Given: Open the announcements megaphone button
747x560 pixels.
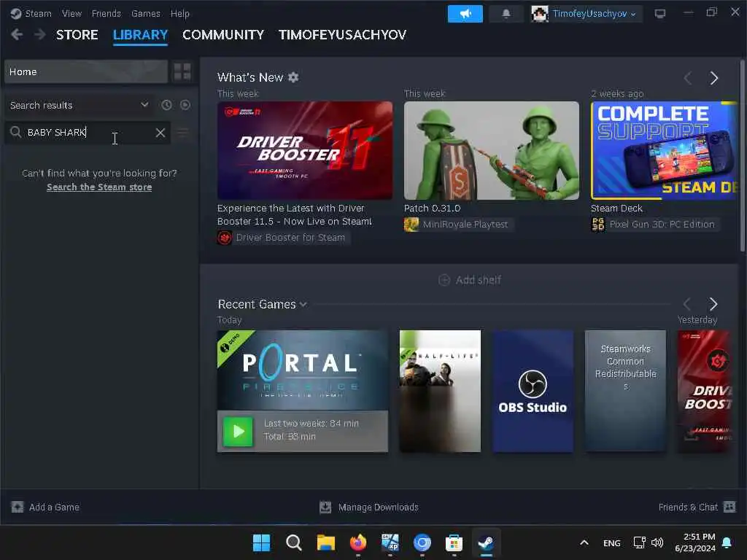Looking at the screenshot, I should point(465,14).
